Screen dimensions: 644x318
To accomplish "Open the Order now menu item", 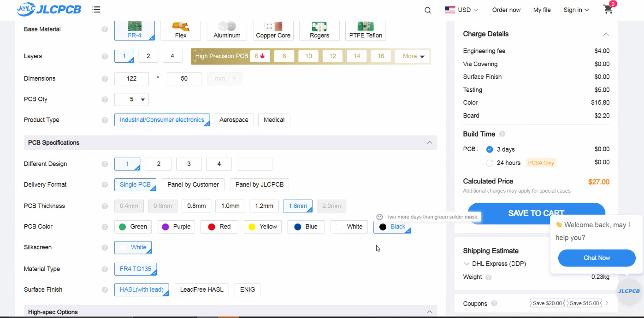I will 506,10.
